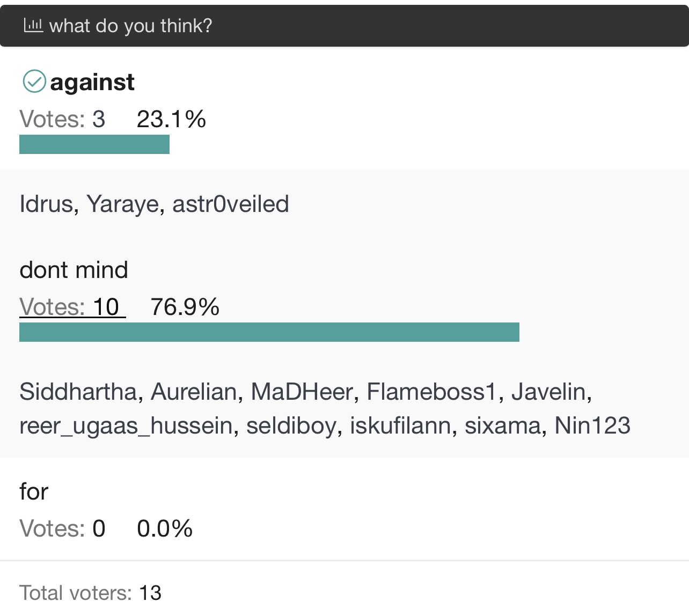Click the poll bar chart icon
689x616 pixels.
click(33, 25)
